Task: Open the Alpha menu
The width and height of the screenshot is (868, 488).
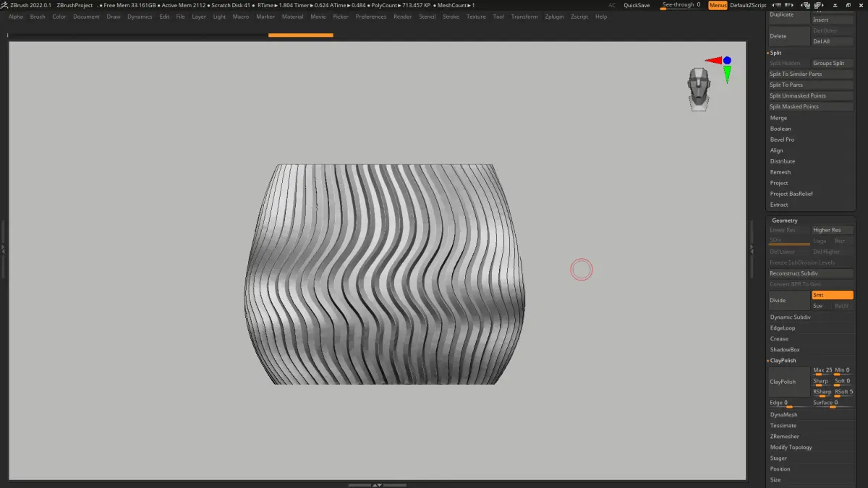Action: tap(16, 17)
